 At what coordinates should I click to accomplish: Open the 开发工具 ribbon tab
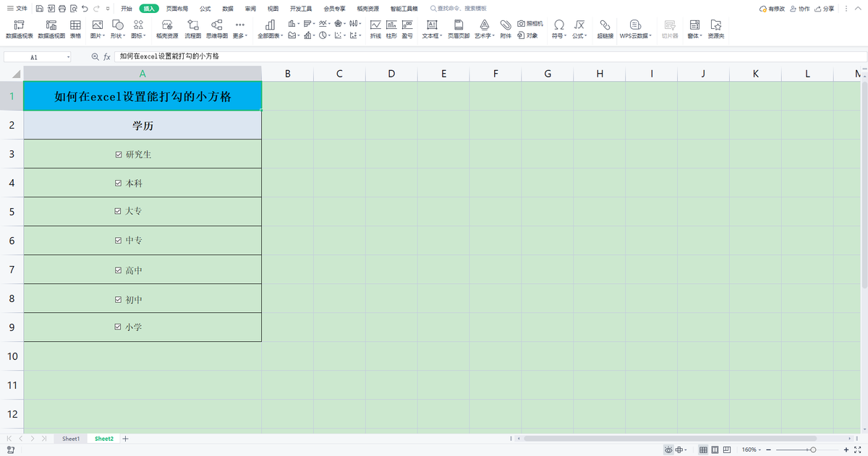click(301, 9)
